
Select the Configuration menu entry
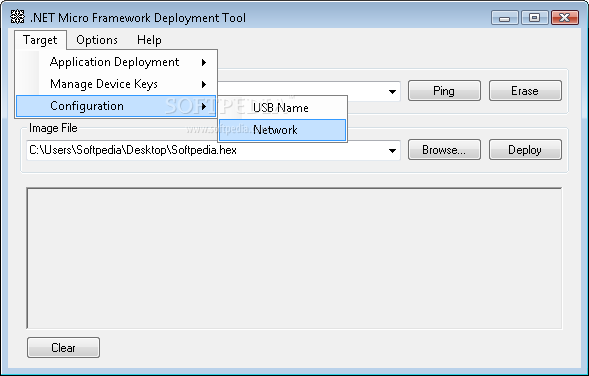point(116,106)
